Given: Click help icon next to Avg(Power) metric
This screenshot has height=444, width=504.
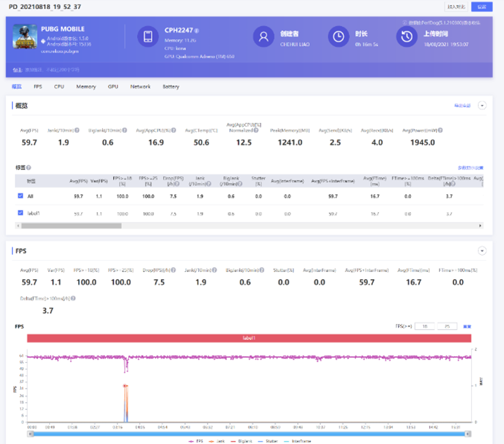Looking at the screenshot, I should pyautogui.click(x=438, y=131).
